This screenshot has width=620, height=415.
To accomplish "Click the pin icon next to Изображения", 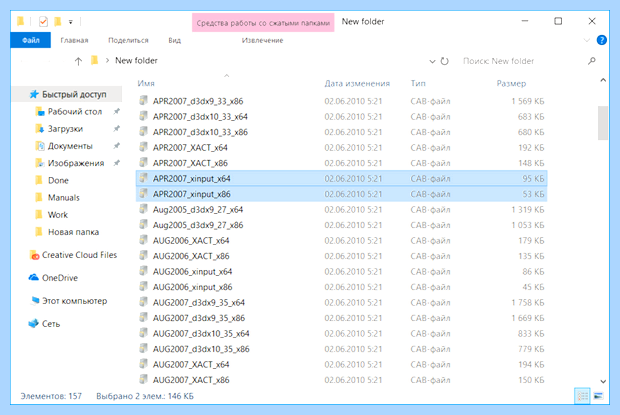I will click(x=116, y=163).
